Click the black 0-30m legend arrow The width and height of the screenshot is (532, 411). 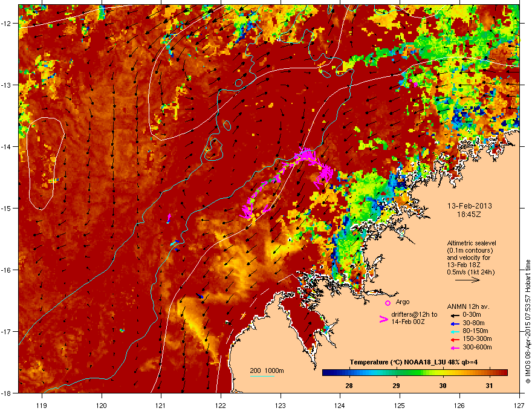455,315
